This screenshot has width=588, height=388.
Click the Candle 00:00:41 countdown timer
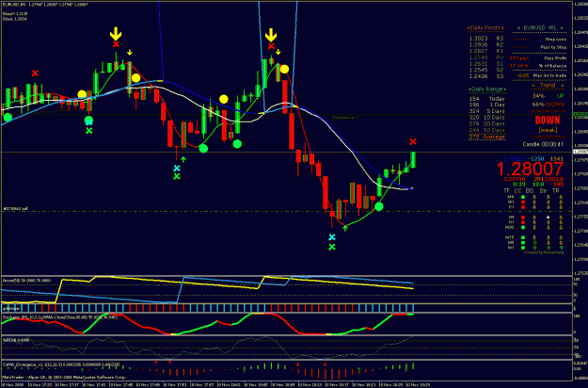click(x=543, y=144)
